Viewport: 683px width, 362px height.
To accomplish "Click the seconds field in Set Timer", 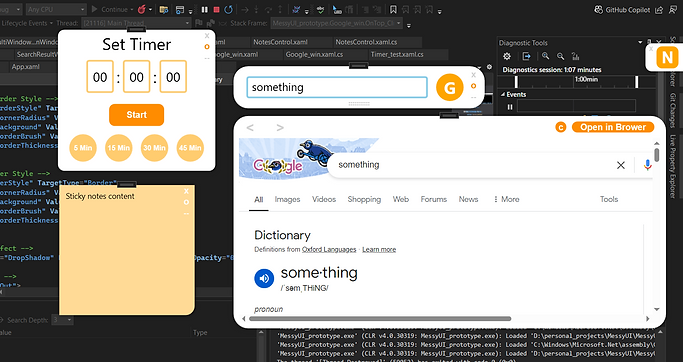I will [173, 77].
